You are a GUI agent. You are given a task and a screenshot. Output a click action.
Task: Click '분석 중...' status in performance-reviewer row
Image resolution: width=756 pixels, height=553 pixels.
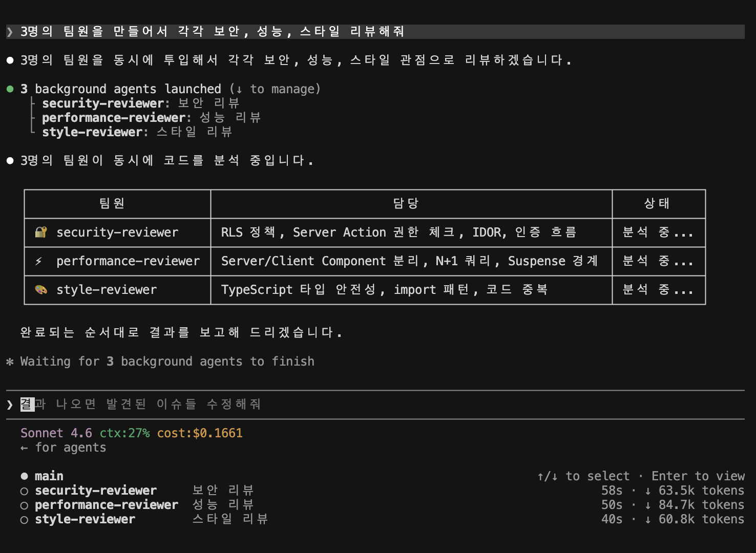(658, 261)
